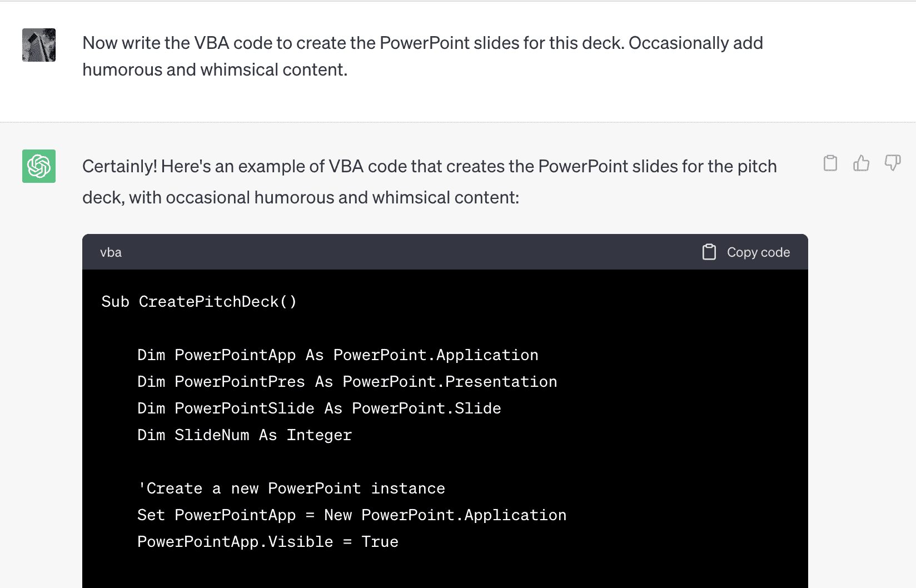This screenshot has width=916, height=588.
Task: Click the dark code block header bar
Action: (445, 252)
